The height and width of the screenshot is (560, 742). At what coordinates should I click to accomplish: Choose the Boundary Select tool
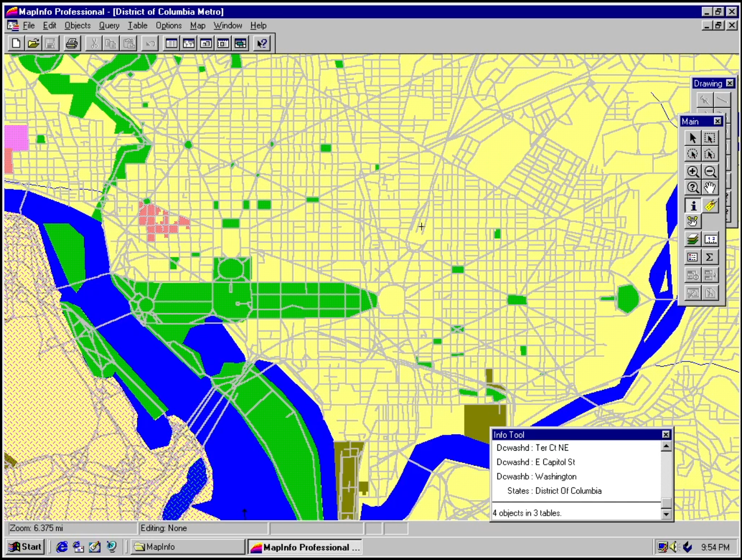pos(710,154)
